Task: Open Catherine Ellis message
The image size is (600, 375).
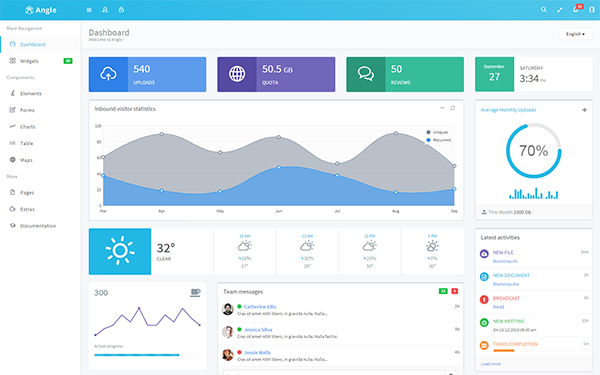Action: [x=341, y=310]
